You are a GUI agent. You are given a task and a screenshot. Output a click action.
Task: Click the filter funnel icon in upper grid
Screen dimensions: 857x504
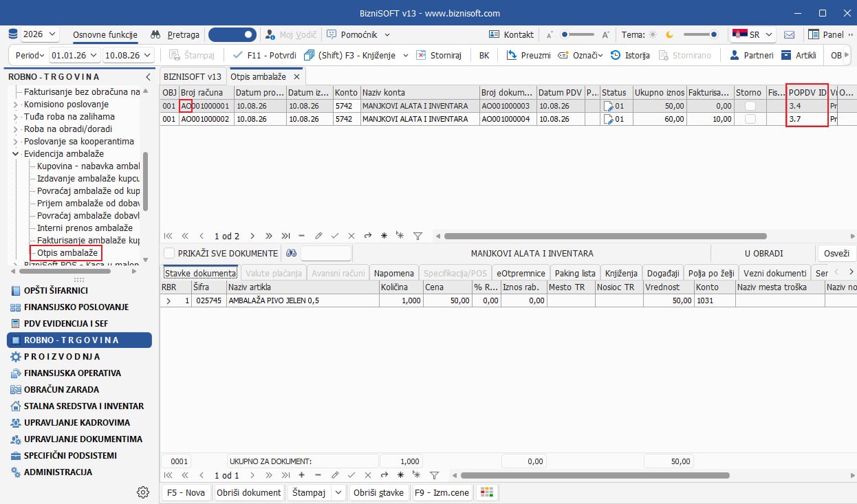click(x=417, y=236)
